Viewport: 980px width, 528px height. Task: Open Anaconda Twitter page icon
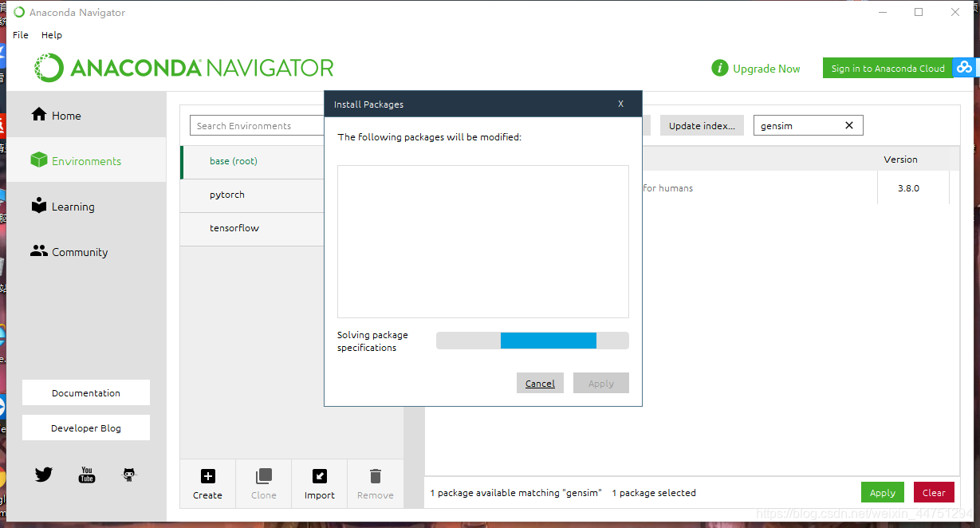(44, 475)
